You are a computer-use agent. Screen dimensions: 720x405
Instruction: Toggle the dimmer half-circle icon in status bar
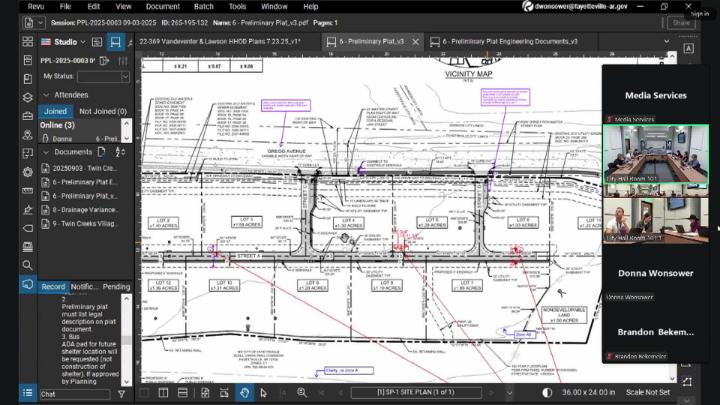click(x=547, y=393)
